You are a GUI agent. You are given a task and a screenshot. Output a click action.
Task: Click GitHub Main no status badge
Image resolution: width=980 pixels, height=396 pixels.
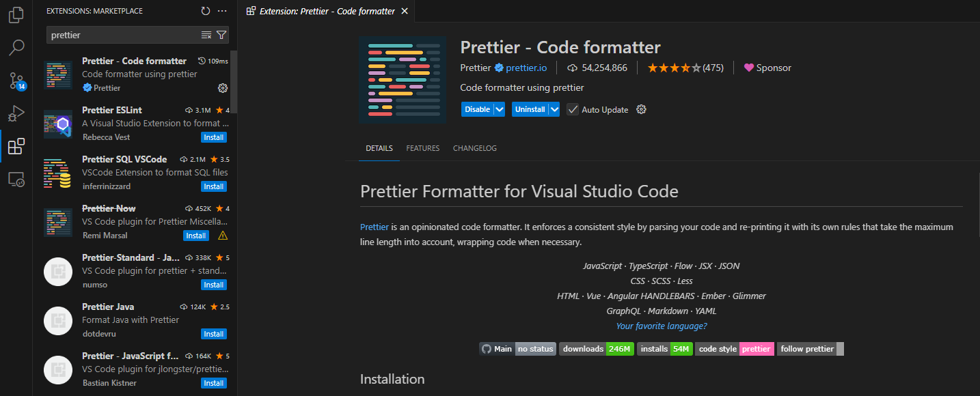tap(517, 349)
